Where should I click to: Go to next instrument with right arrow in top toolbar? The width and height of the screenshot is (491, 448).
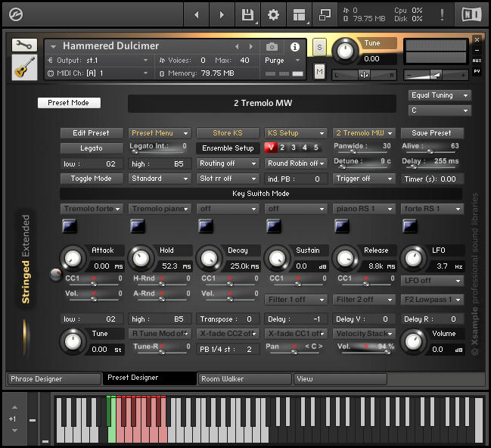click(x=222, y=14)
